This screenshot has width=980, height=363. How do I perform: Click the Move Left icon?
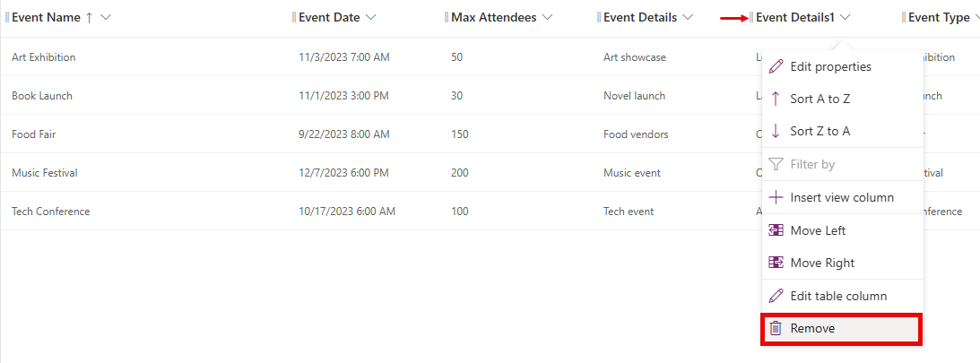tap(776, 230)
